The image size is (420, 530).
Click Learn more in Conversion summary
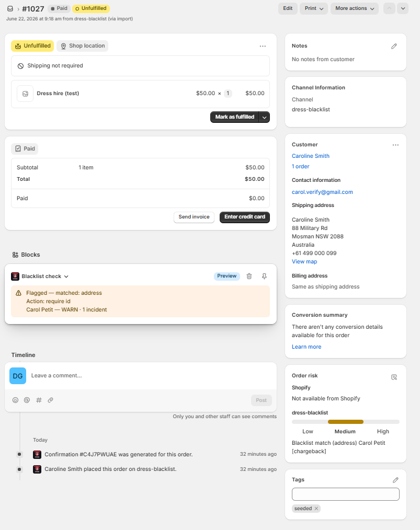[x=307, y=347]
